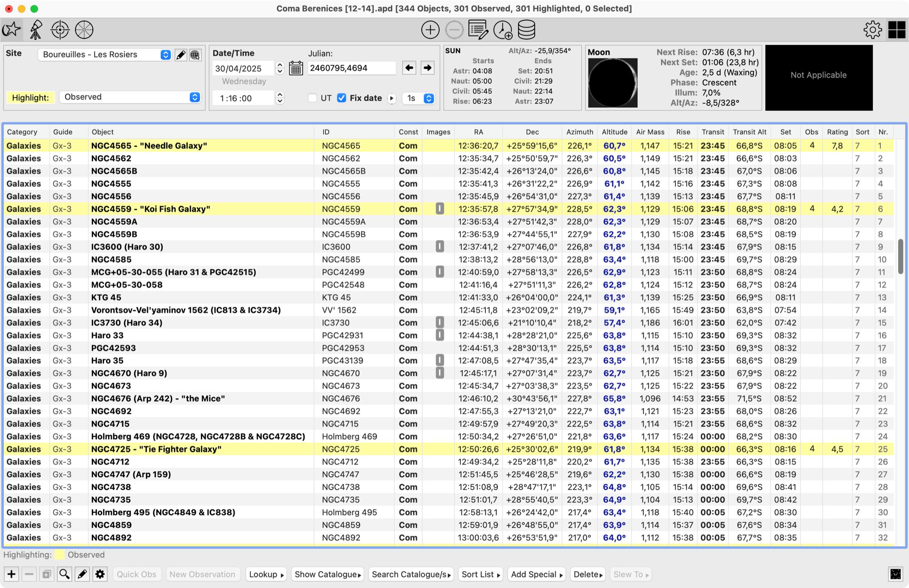The width and height of the screenshot is (909, 588).
Task: Step time forward with right arrow
Action: [427, 68]
